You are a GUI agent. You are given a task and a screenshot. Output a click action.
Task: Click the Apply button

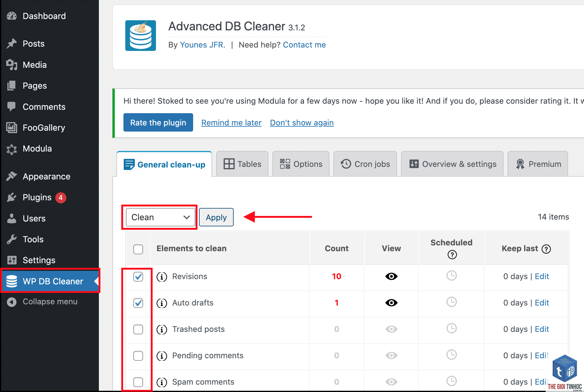(x=216, y=217)
